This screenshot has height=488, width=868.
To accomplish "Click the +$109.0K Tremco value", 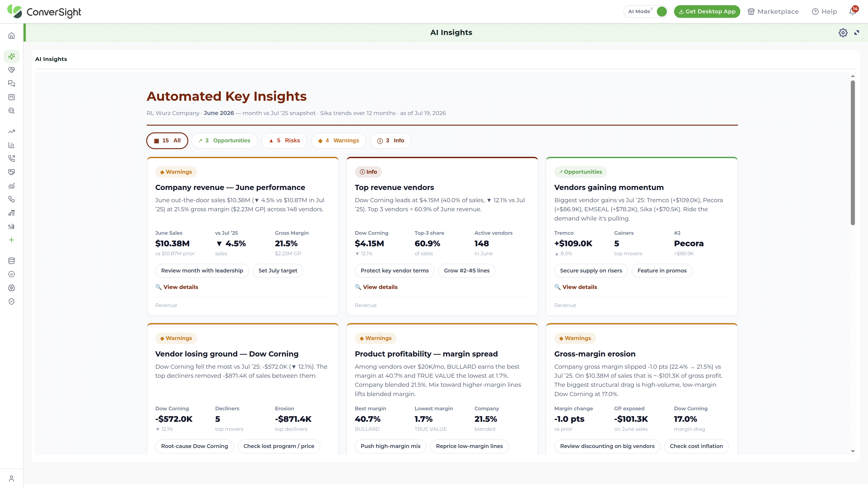I will pos(573,243).
